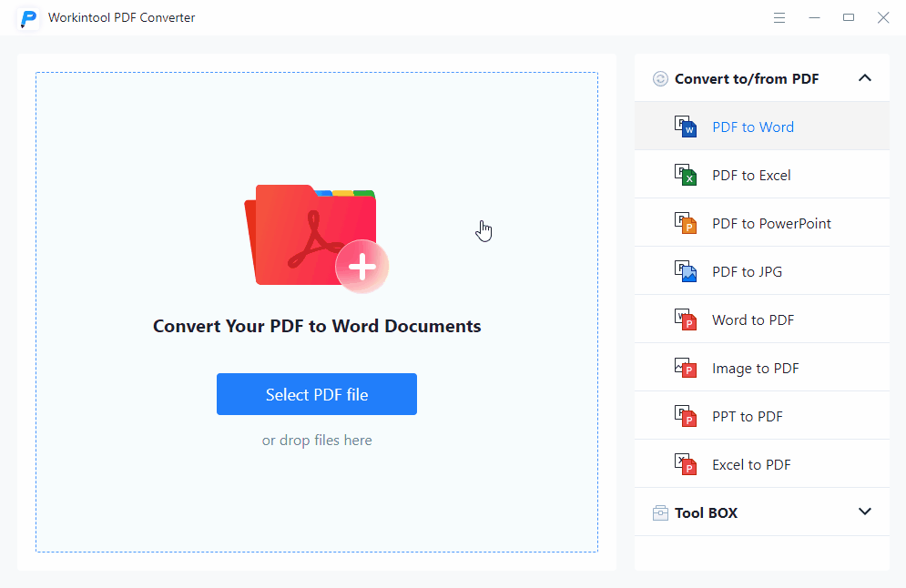
Task: Click the PDF to JPG image icon
Action: pos(686,271)
